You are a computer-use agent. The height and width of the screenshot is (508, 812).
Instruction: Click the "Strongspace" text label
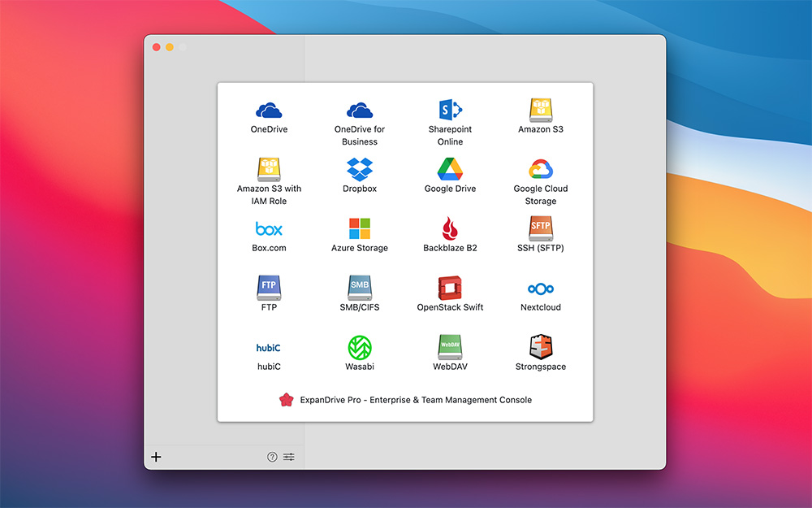(x=541, y=367)
